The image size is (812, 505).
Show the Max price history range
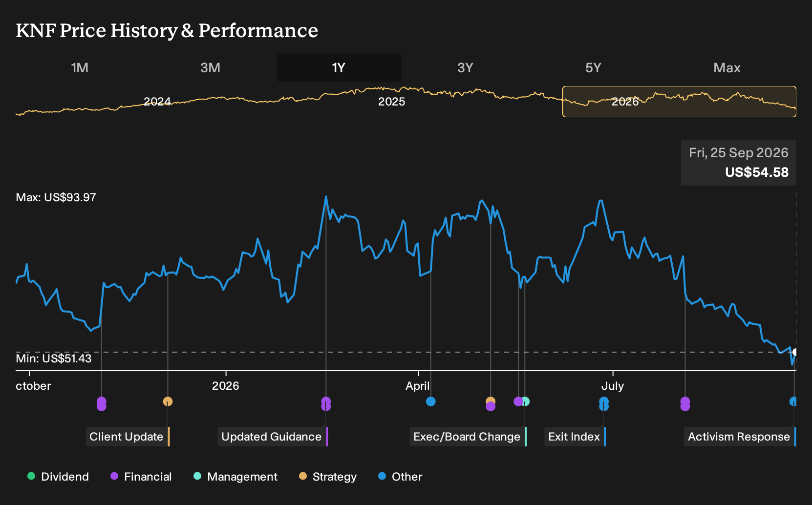click(727, 67)
